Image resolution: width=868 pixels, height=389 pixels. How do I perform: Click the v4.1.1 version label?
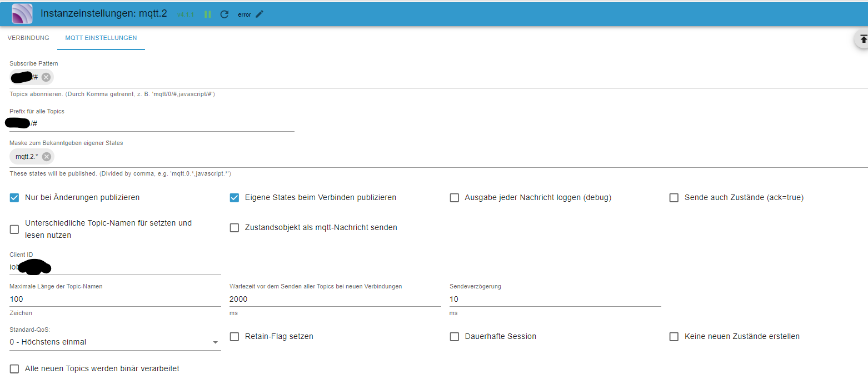[186, 14]
